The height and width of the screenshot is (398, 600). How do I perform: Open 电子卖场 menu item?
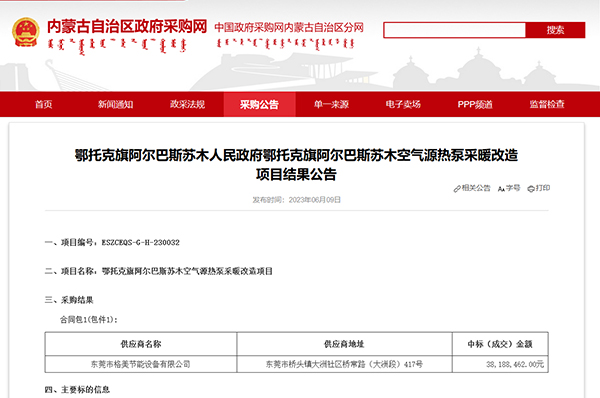pos(403,104)
